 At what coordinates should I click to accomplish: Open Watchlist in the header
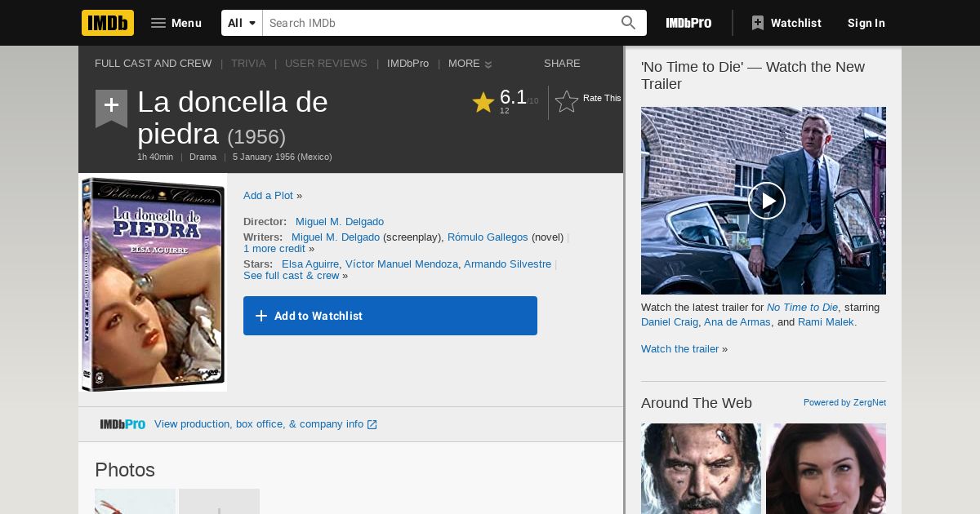786,23
